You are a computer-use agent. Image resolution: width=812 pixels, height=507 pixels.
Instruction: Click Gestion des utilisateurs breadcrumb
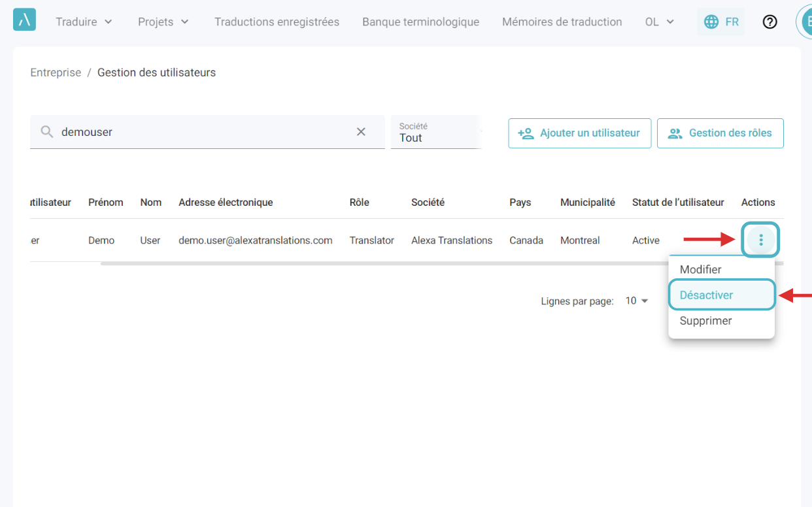[156, 73]
